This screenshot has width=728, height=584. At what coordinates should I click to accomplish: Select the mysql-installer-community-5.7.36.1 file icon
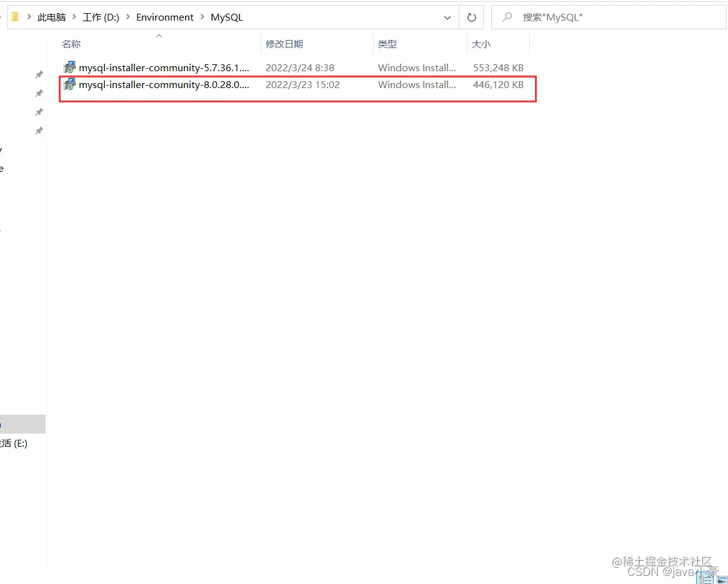click(x=69, y=67)
